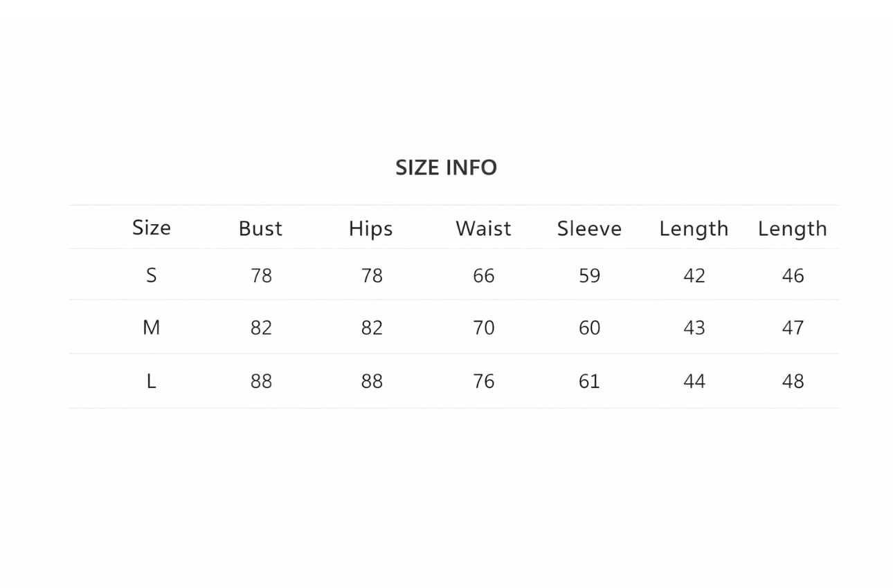Click the Length value 48 for size L
893x588 pixels.
point(793,381)
